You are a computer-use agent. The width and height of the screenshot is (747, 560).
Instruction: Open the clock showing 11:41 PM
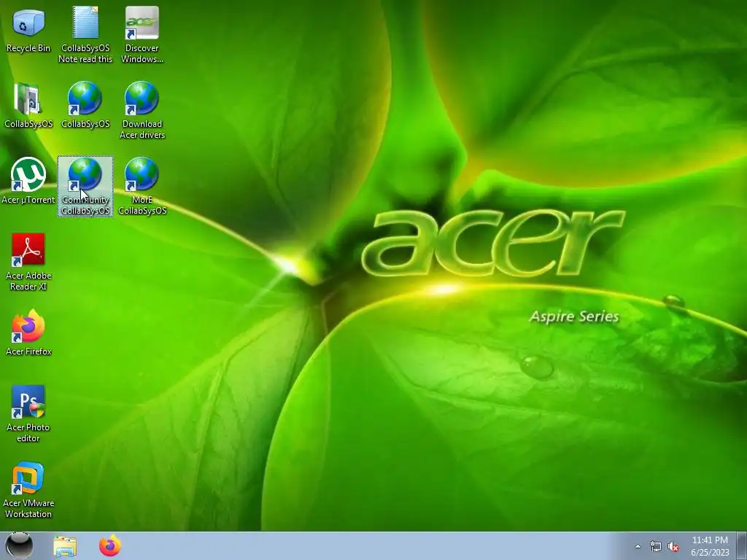coord(710,546)
